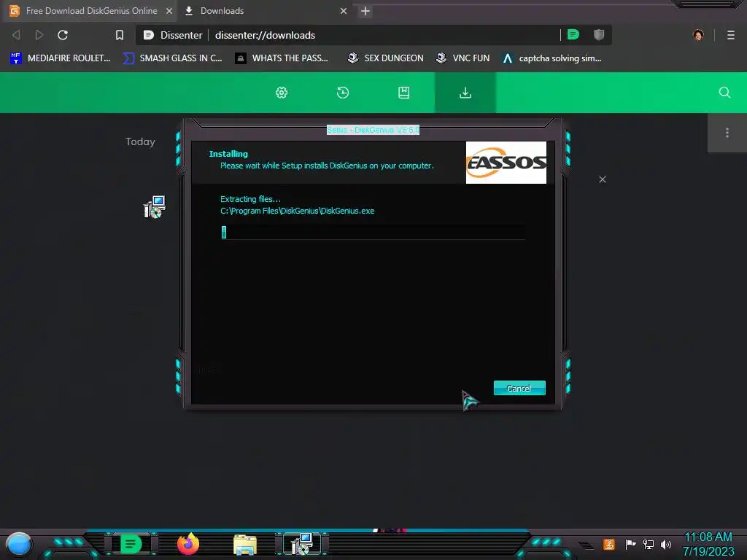Open bookmarks page icon in green toolbar

(404, 93)
